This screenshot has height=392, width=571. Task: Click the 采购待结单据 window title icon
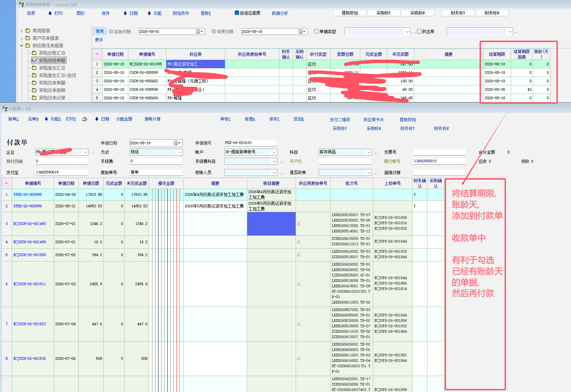(x=21, y=4)
